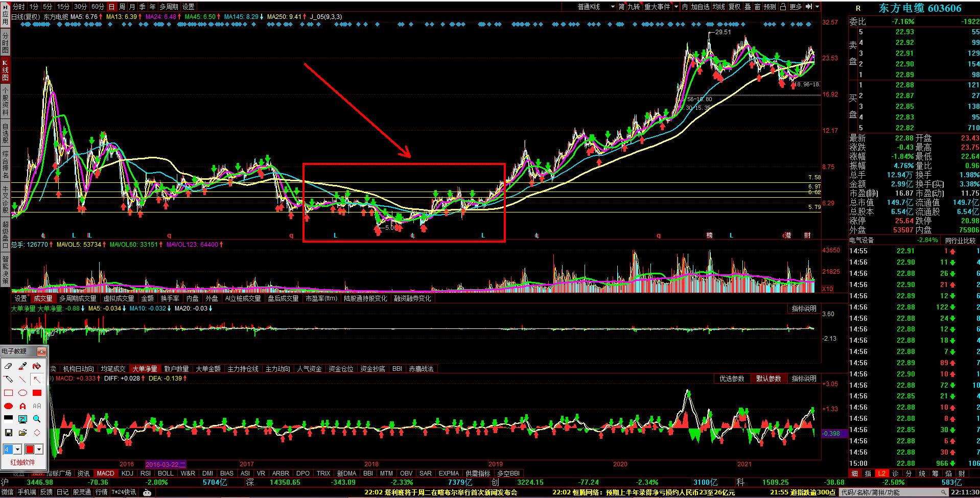Open a file with the folder icon
The width and height of the screenshot is (980, 498).
click(22, 433)
